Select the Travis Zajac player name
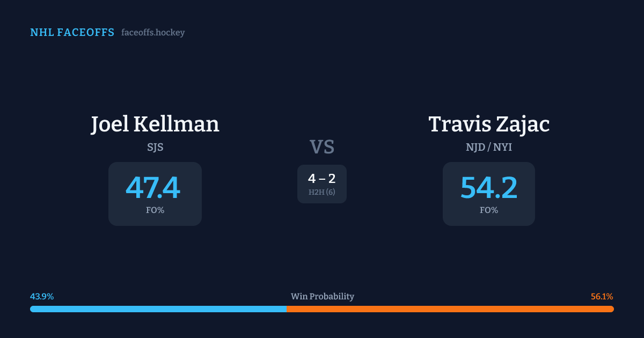Viewport: 644px width, 338px height. click(489, 124)
